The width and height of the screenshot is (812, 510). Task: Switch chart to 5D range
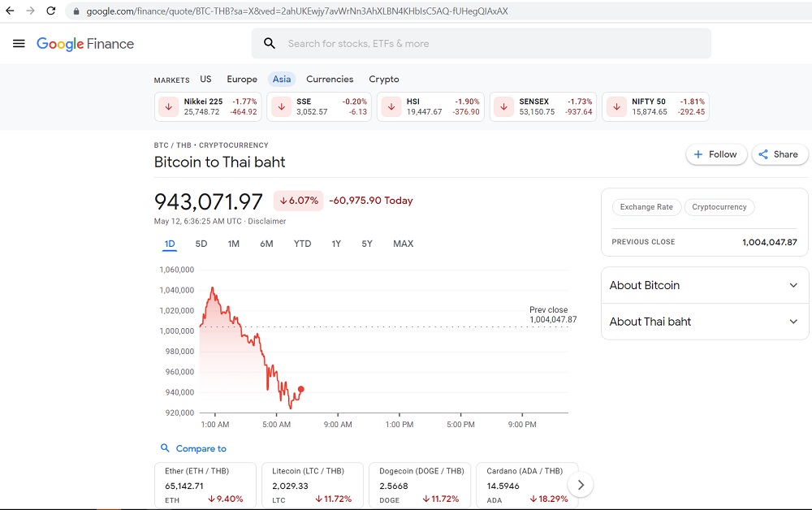click(x=201, y=244)
